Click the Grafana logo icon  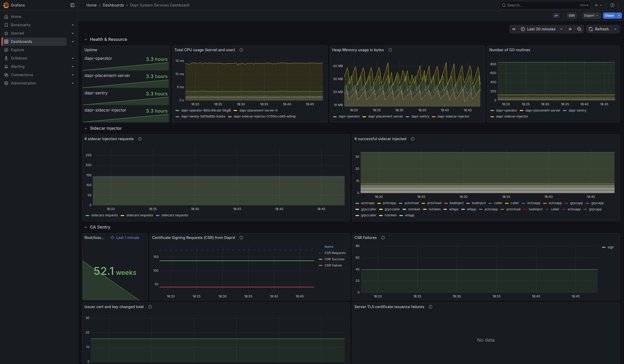(x=6, y=5)
